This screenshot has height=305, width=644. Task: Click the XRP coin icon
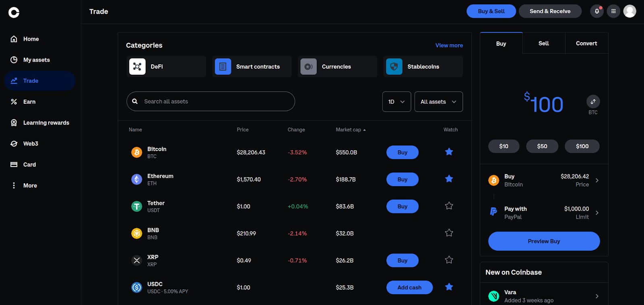point(137,260)
